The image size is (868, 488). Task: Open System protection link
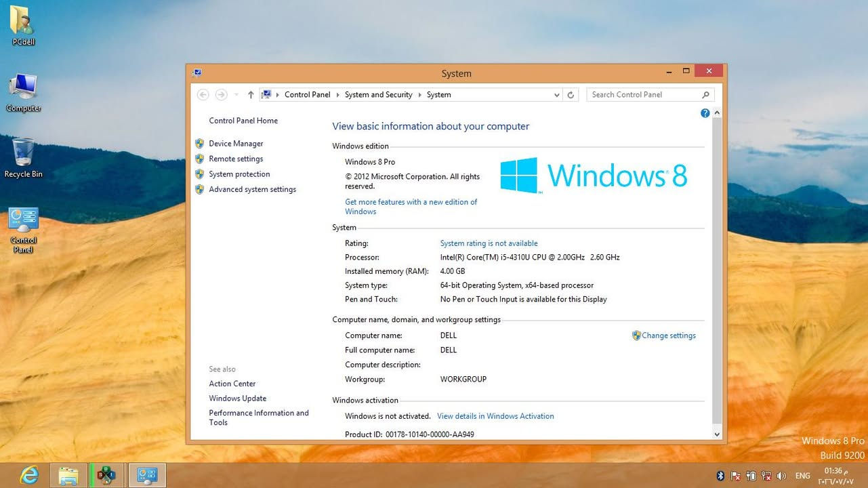point(239,174)
